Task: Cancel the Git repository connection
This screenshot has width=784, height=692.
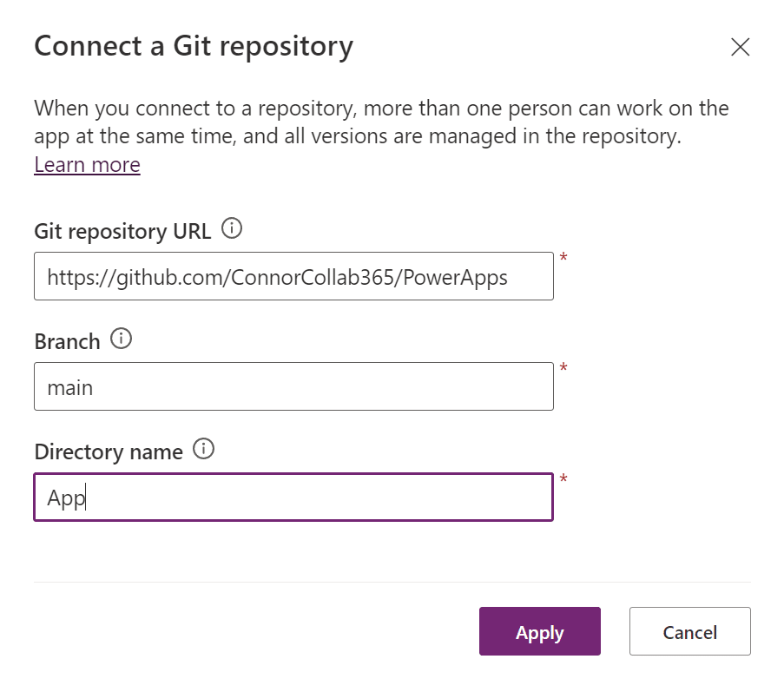Action: [x=689, y=632]
